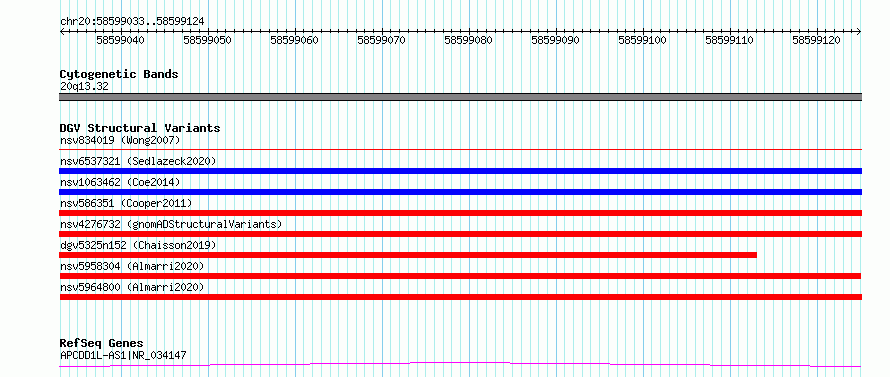This screenshot has height=377, width=890.
Task: Open the DGV Structural Variants track title
Action: pos(140,128)
